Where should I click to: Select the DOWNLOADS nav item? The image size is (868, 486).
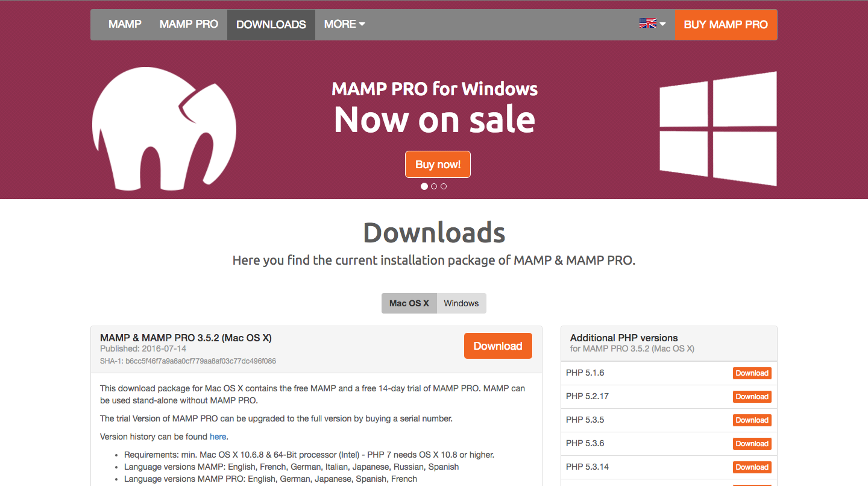pyautogui.click(x=271, y=25)
